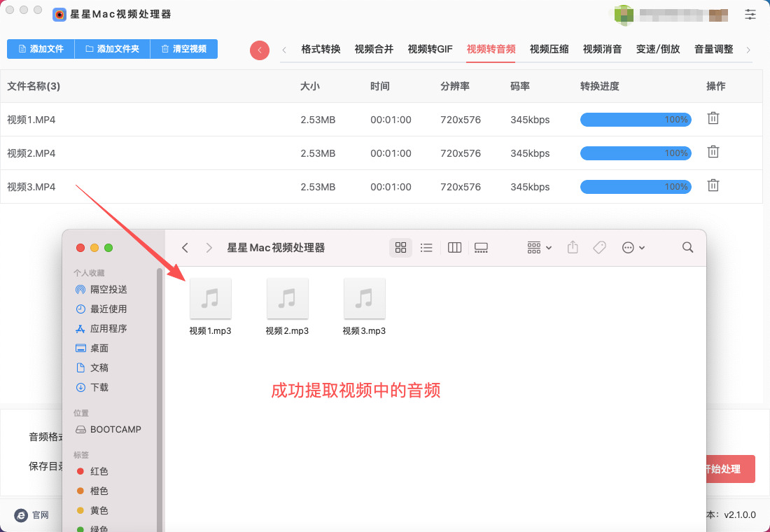The width and height of the screenshot is (770, 532).
Task: Delete 视频1.MP4 with its trash icon
Action: click(x=713, y=118)
